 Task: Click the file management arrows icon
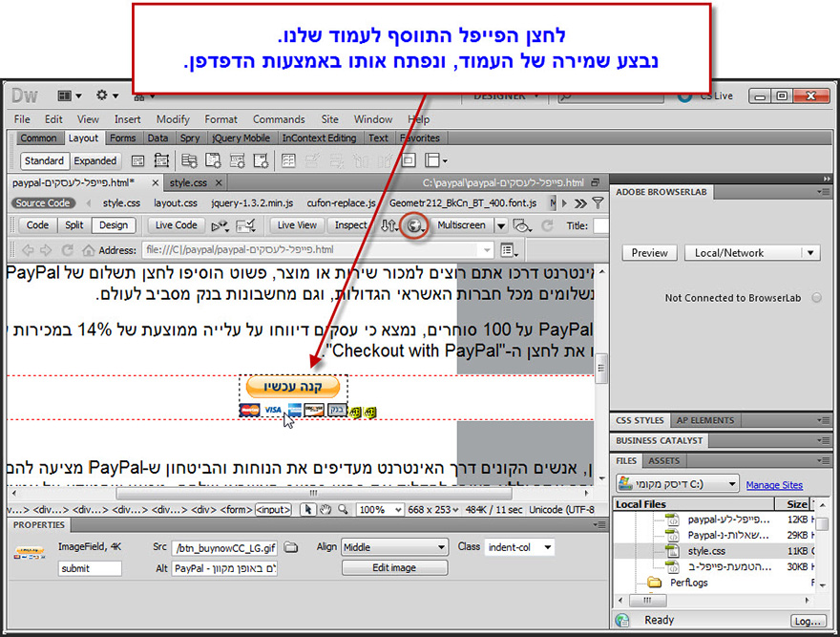tap(388, 225)
